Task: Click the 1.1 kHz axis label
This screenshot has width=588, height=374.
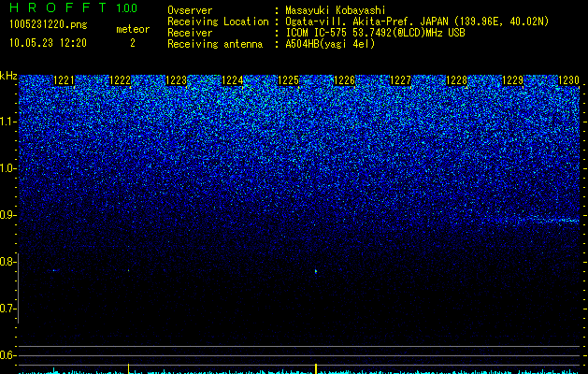Action: coord(7,122)
